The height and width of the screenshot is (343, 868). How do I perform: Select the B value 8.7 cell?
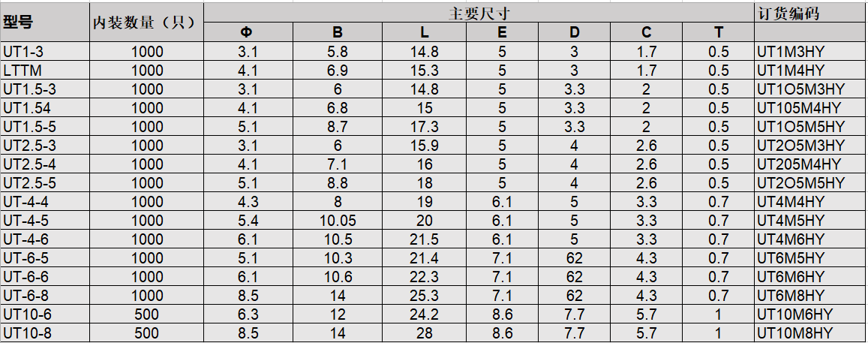pos(337,127)
